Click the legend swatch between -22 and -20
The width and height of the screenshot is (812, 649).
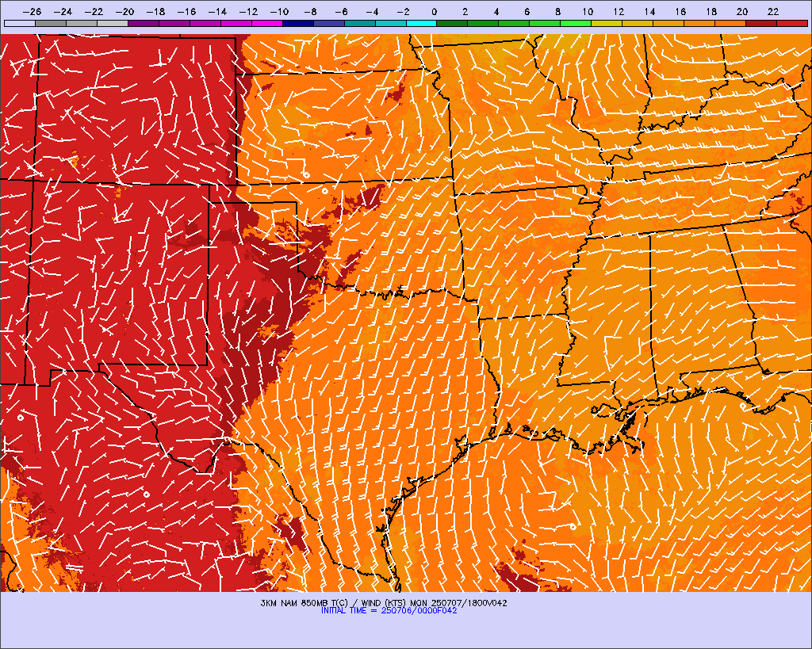click(113, 23)
